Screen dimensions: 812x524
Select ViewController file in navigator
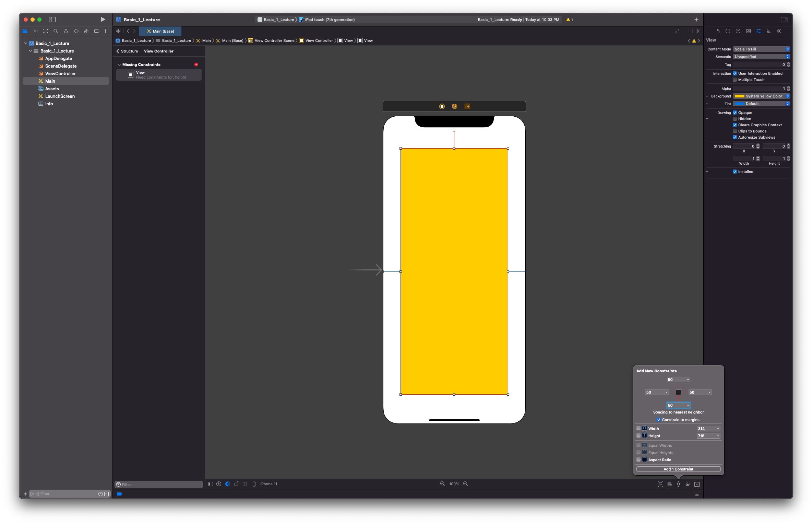[60, 73]
